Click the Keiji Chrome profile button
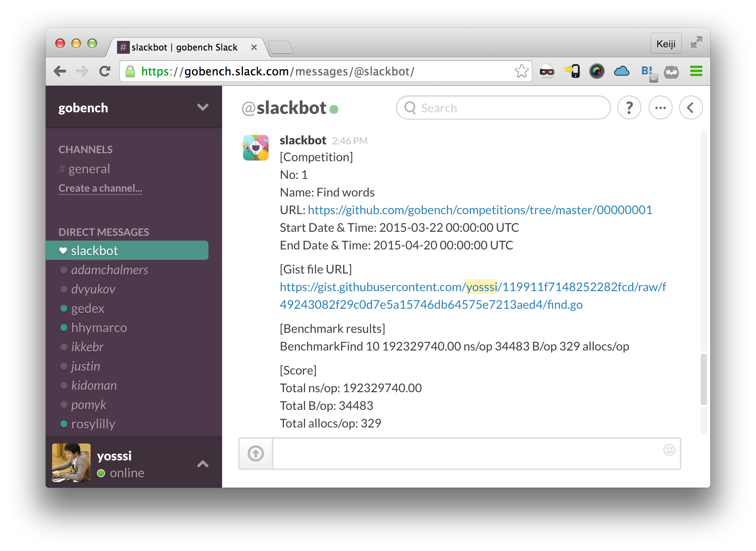Image resolution: width=756 pixels, height=551 pixels. coord(666,43)
